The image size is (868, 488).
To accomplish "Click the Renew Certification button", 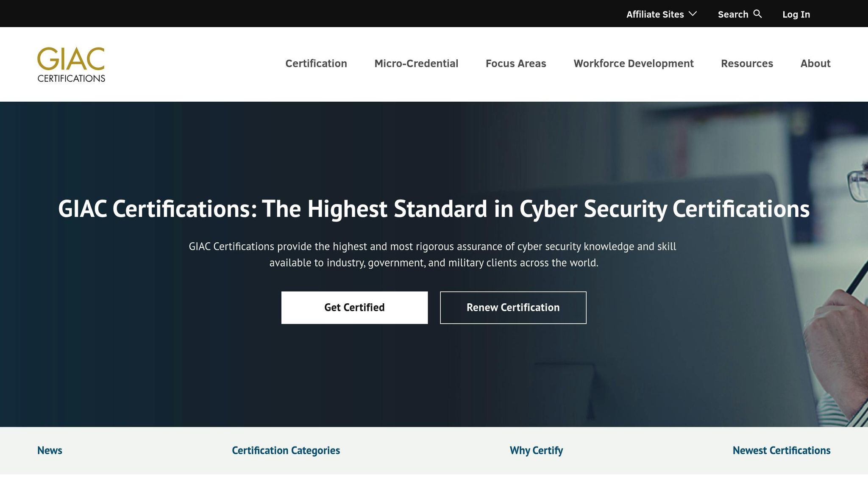I will click(x=513, y=308).
